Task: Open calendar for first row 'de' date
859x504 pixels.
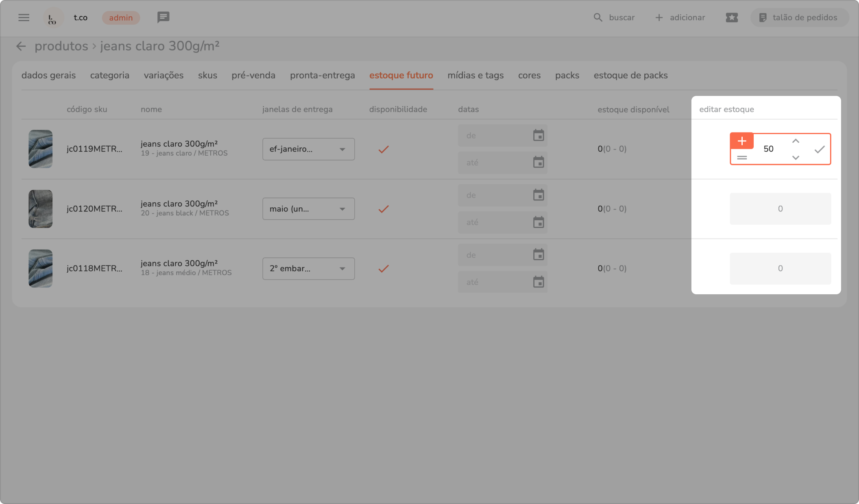Action: [539, 135]
